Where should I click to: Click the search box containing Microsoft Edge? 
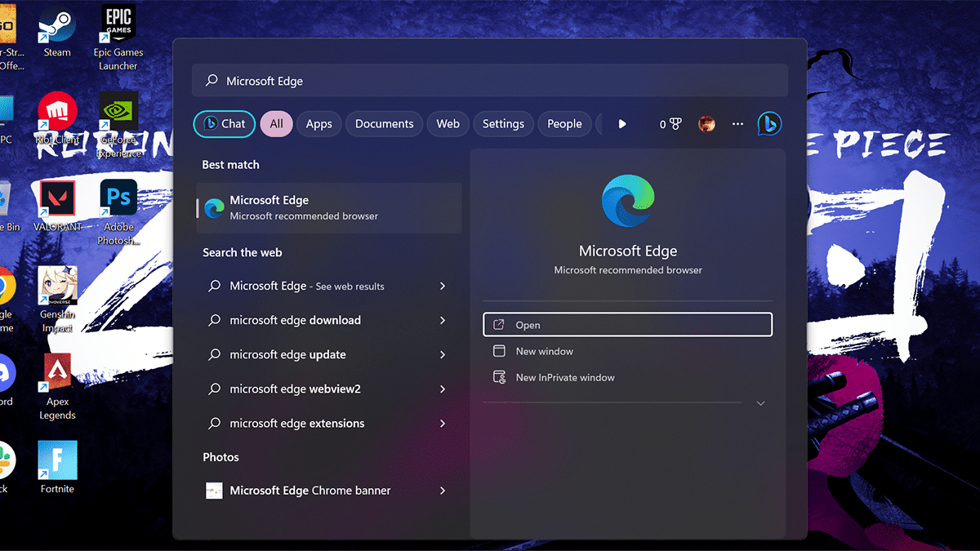click(490, 81)
